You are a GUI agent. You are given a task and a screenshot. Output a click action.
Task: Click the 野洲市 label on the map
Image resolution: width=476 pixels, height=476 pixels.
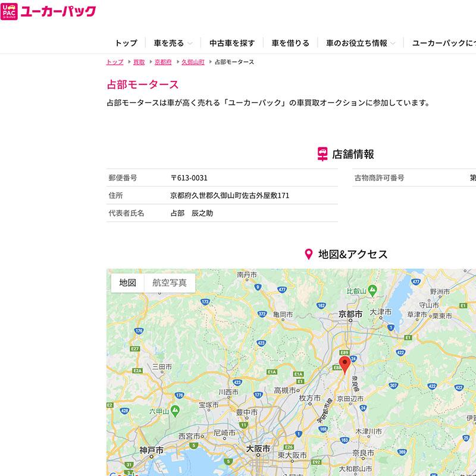click(440, 292)
